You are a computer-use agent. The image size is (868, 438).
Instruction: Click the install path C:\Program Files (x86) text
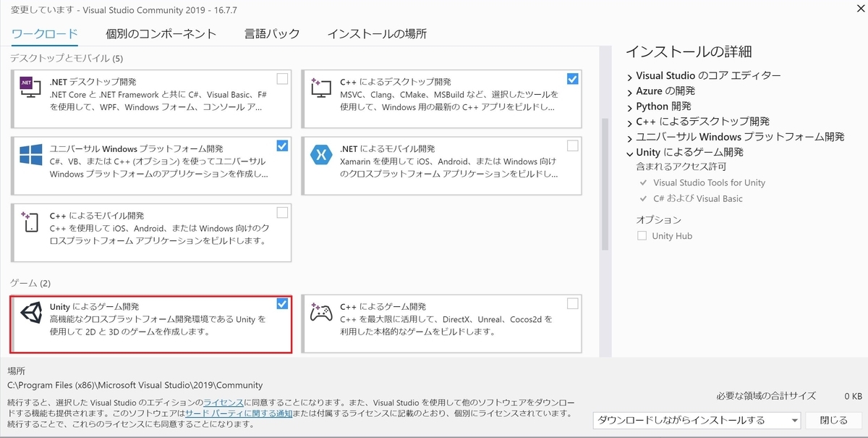[x=135, y=385]
